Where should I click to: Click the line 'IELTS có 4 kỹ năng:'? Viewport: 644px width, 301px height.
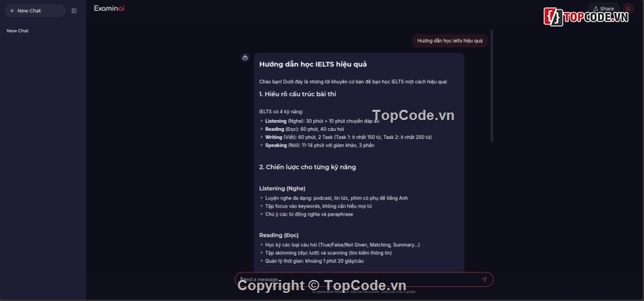tap(281, 111)
